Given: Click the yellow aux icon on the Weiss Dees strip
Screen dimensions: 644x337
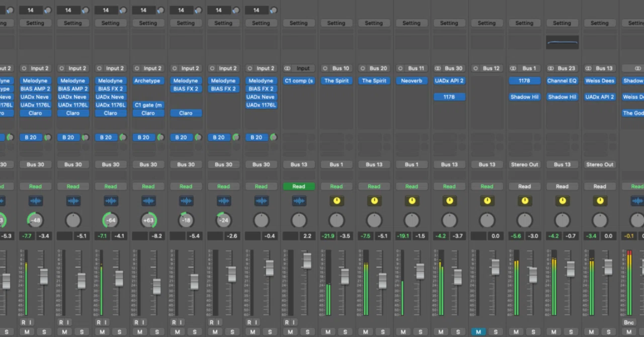Looking at the screenshot, I should point(600,201).
